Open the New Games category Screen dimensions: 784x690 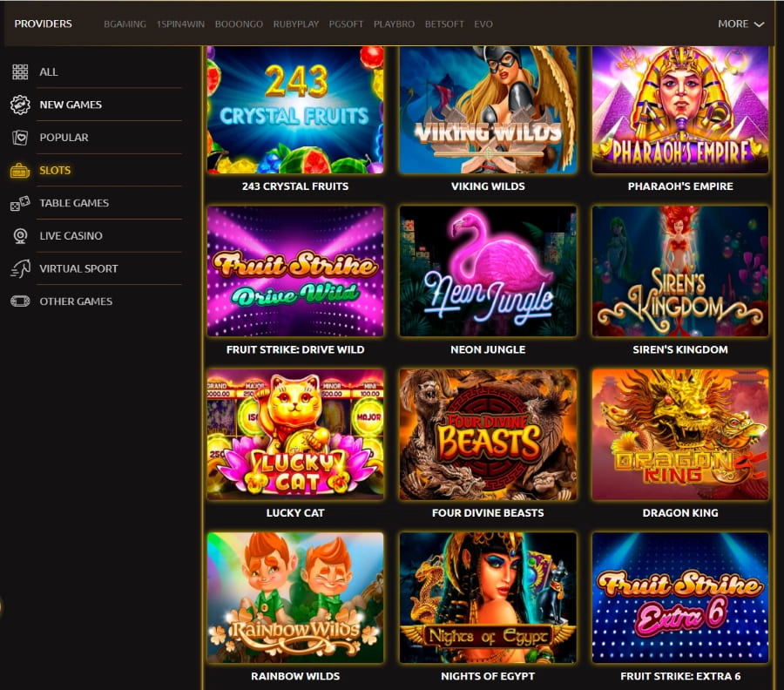(71, 105)
